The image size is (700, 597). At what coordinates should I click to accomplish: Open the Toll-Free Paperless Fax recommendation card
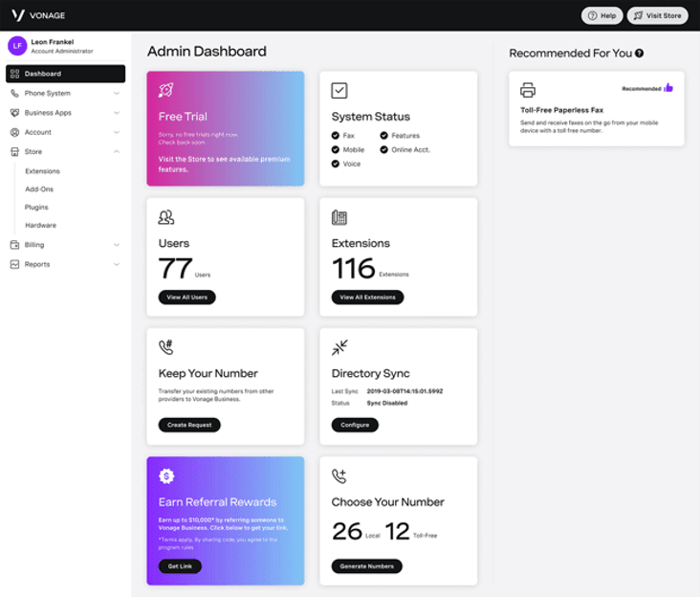(596, 108)
